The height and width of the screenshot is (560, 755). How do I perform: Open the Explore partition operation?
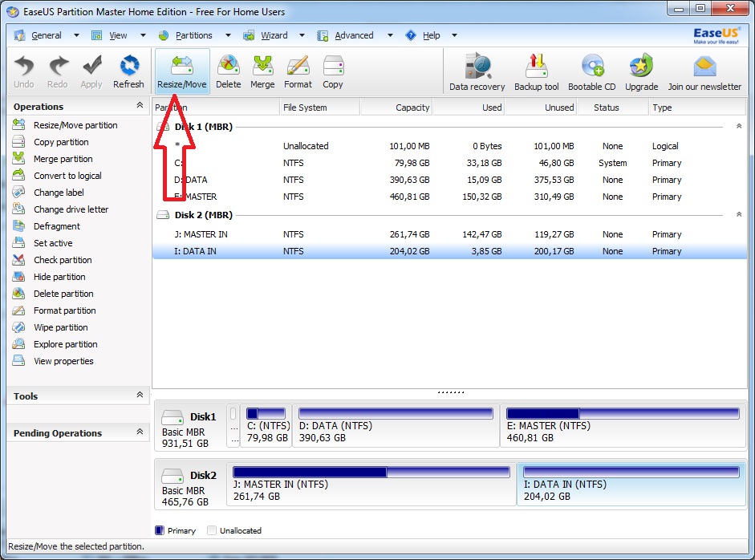[55, 344]
